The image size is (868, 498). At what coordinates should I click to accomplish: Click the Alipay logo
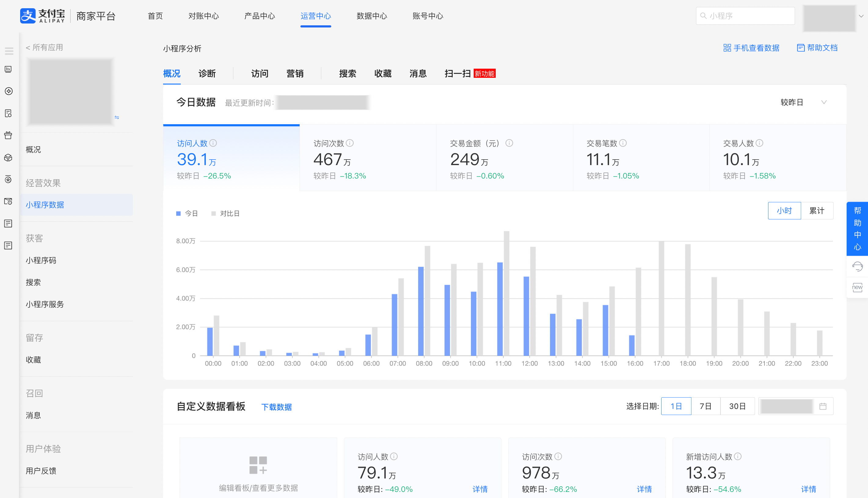(x=42, y=16)
